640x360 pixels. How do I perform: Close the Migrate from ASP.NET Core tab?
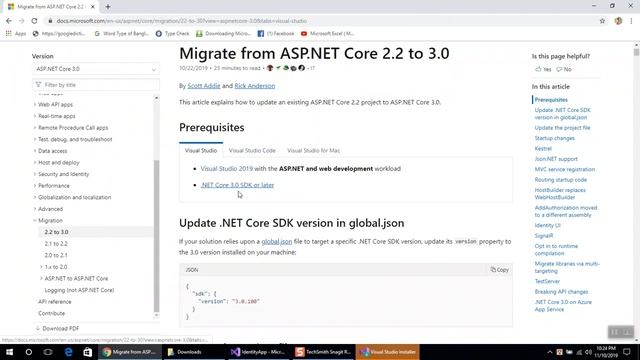[x=93, y=7]
